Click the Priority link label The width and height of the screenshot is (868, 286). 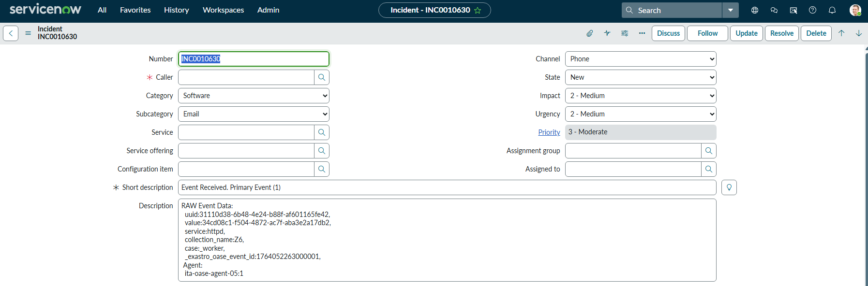[x=549, y=132]
